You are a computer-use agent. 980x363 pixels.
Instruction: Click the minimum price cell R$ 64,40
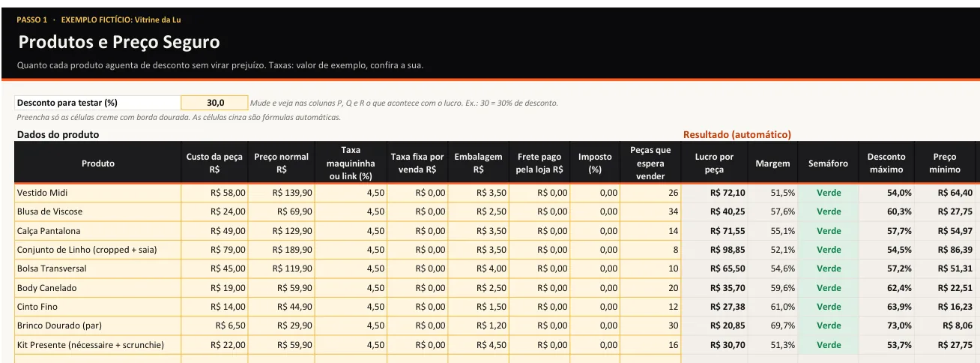tap(945, 193)
